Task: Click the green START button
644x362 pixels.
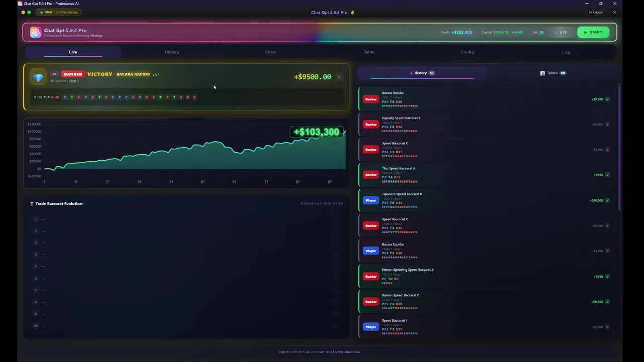Action: tap(593, 32)
